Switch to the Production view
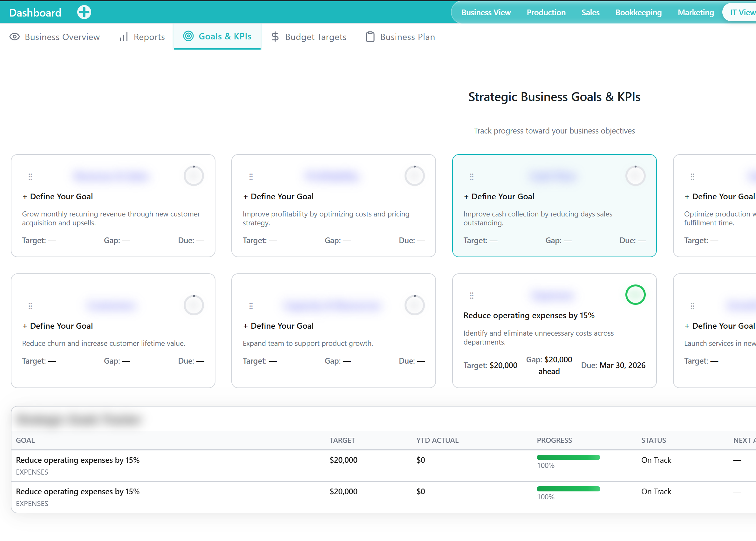The image size is (756, 541). [546, 13]
